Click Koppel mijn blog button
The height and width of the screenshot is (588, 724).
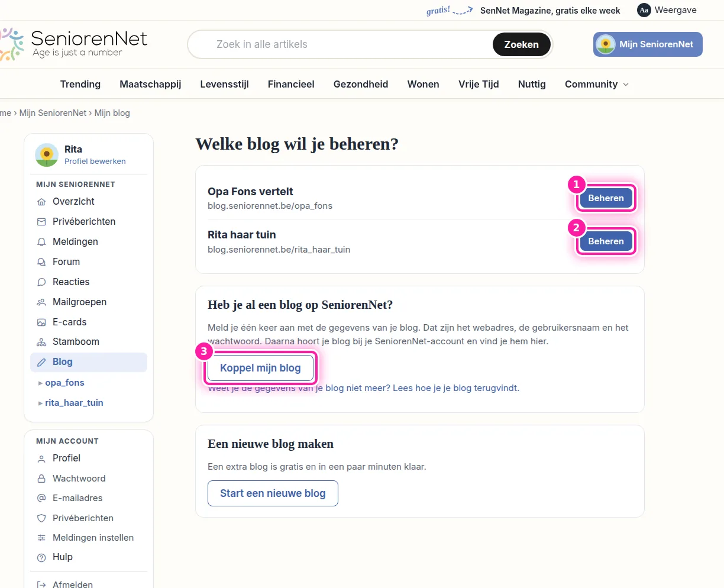pos(260,368)
